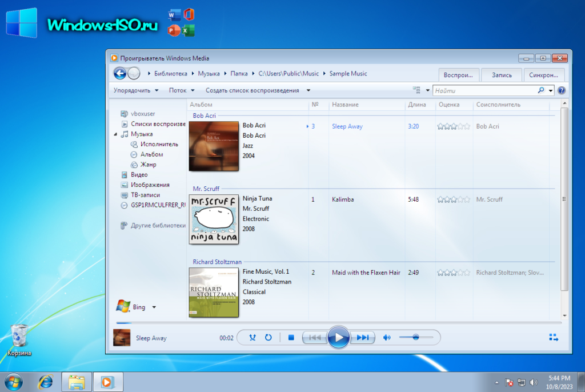
Task: Select the Kalimba track title
Action: [x=343, y=199]
